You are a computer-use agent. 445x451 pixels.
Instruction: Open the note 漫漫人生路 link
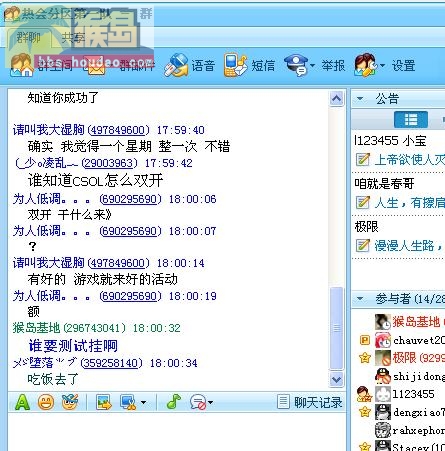409,246
